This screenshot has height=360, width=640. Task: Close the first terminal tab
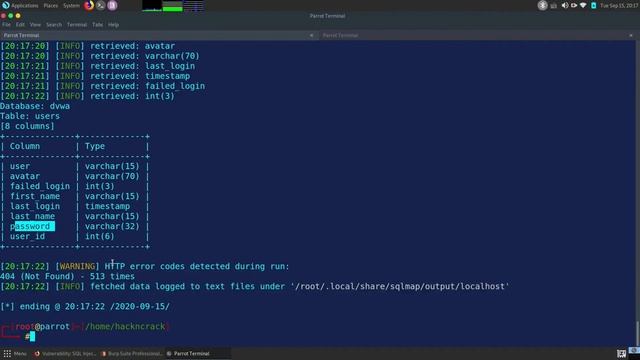[x=311, y=36]
